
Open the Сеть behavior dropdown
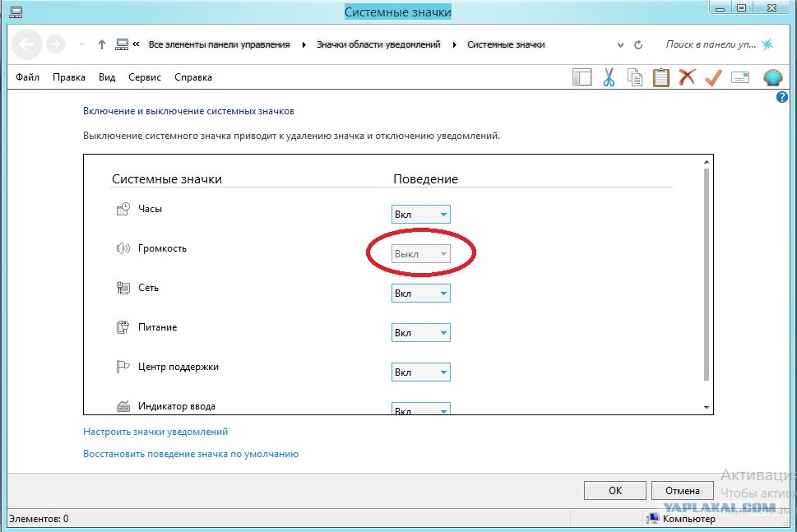[420, 294]
